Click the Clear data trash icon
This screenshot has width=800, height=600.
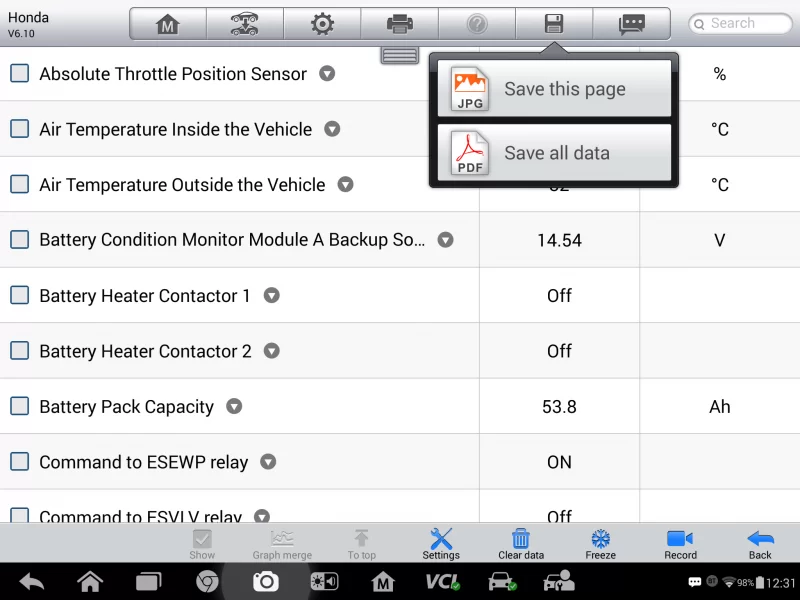pyautogui.click(x=521, y=543)
